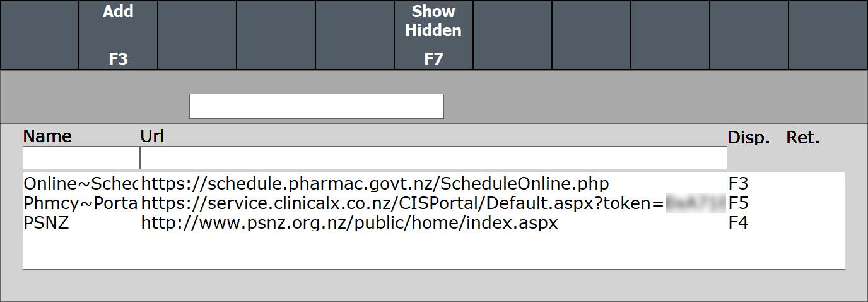The height and width of the screenshot is (302, 868).
Task: Click the schedule.pharmac.govt.nz URL
Action: coord(375,184)
